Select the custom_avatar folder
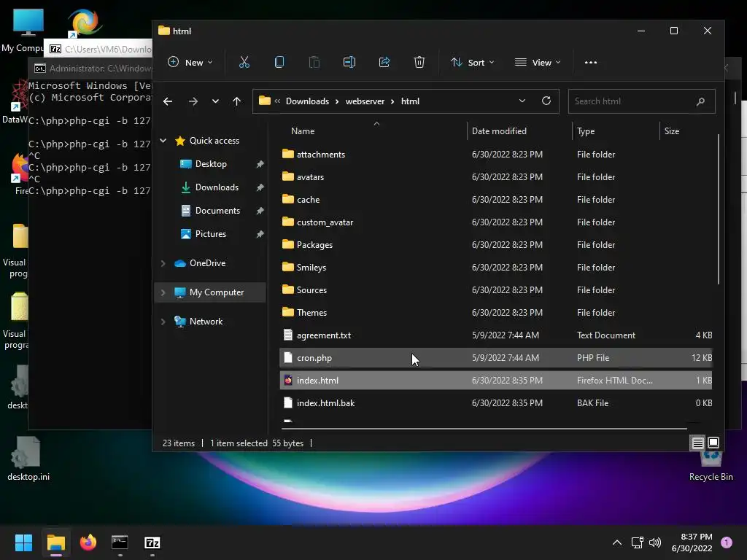 tap(495, 222)
